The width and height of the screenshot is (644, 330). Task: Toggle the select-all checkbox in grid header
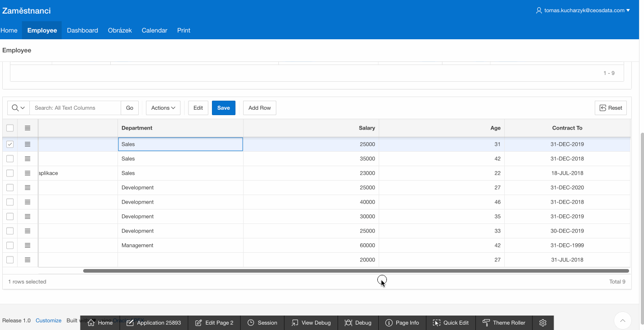pos(10,128)
